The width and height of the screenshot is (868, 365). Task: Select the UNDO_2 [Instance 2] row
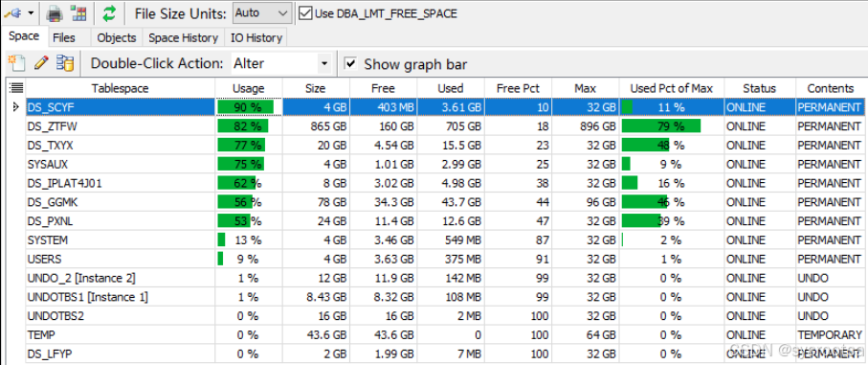click(x=445, y=278)
